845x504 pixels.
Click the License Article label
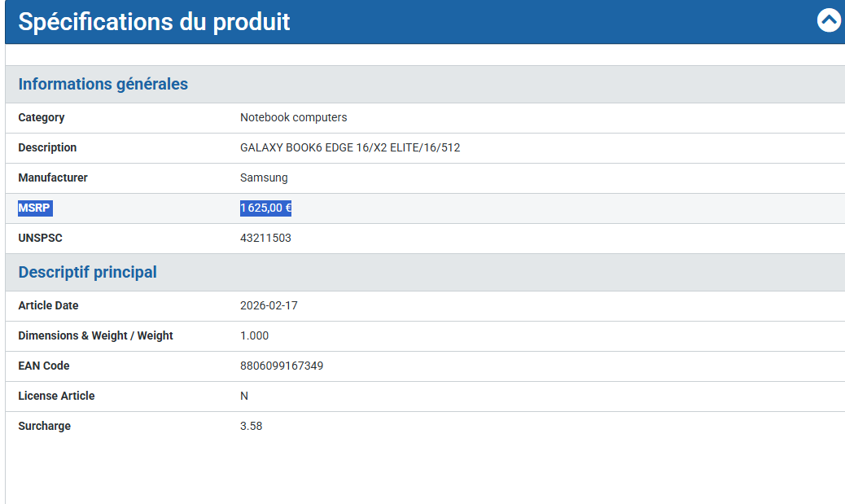click(x=57, y=397)
